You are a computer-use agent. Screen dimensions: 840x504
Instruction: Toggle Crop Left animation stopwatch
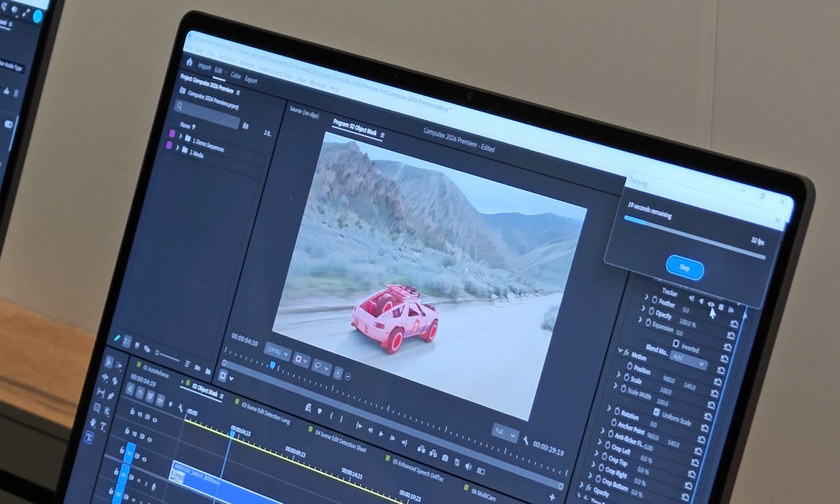coord(608,445)
